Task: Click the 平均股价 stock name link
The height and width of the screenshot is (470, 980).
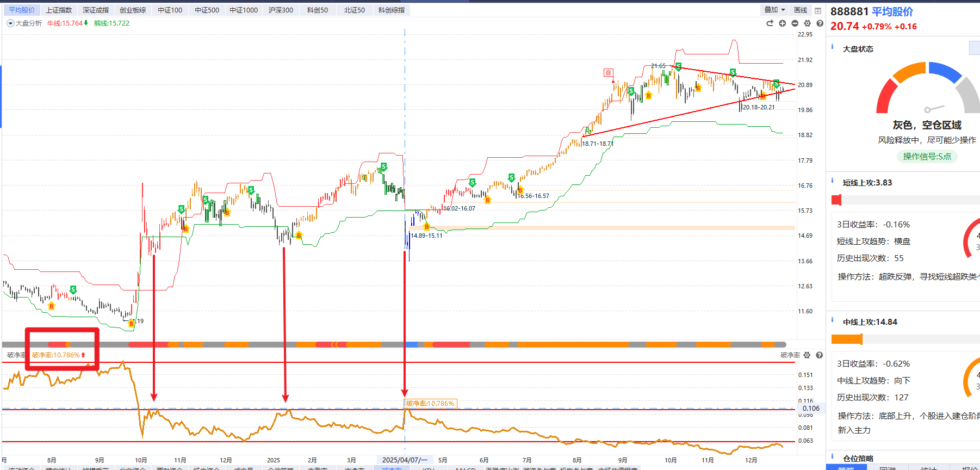Action: pos(892,12)
